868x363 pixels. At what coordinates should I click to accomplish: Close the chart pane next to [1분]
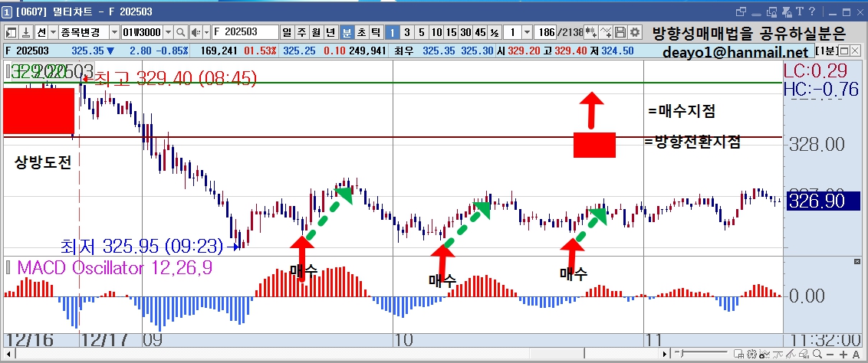click(856, 52)
